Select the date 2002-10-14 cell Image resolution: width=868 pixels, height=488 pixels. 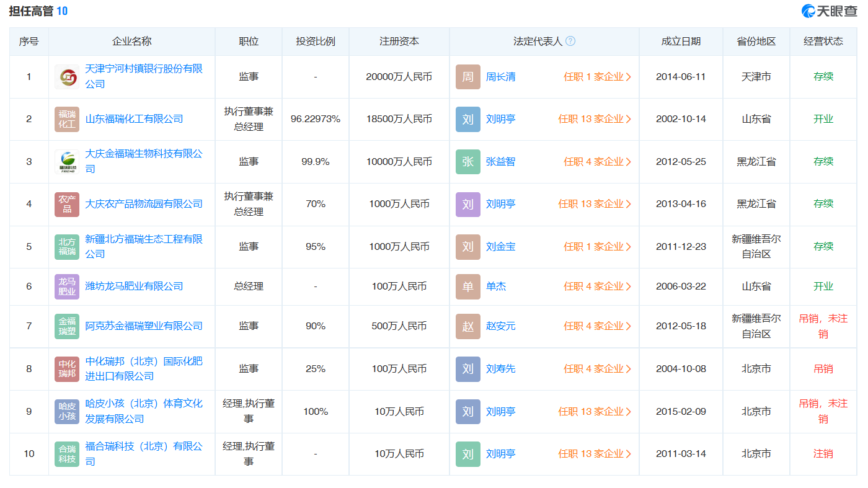681,119
